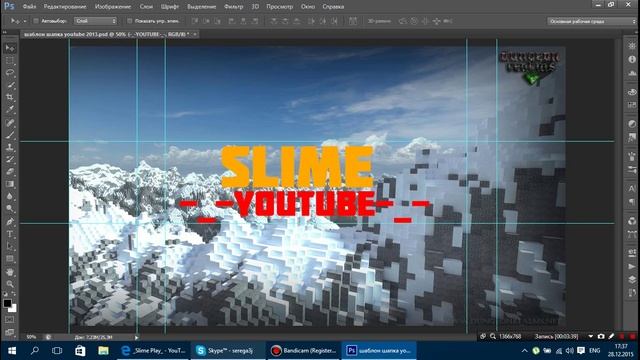
Task: Select the Path Selection tool
Action: click(10, 247)
